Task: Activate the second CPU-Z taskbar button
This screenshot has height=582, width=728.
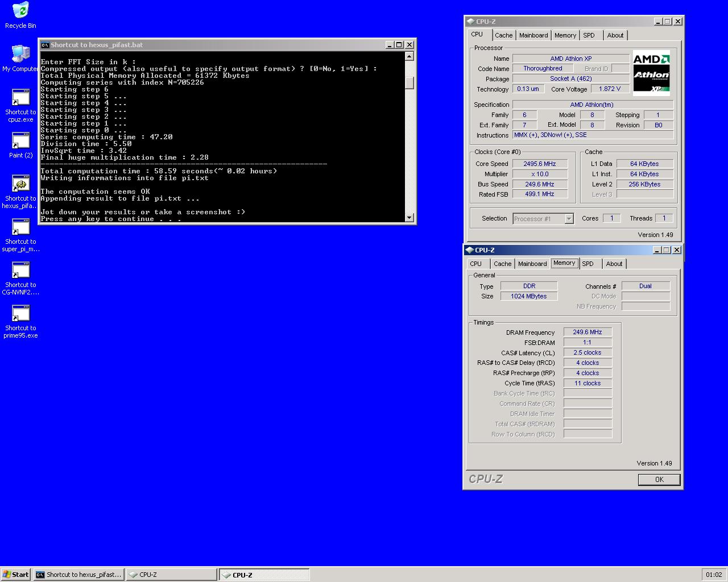Action: [264, 575]
